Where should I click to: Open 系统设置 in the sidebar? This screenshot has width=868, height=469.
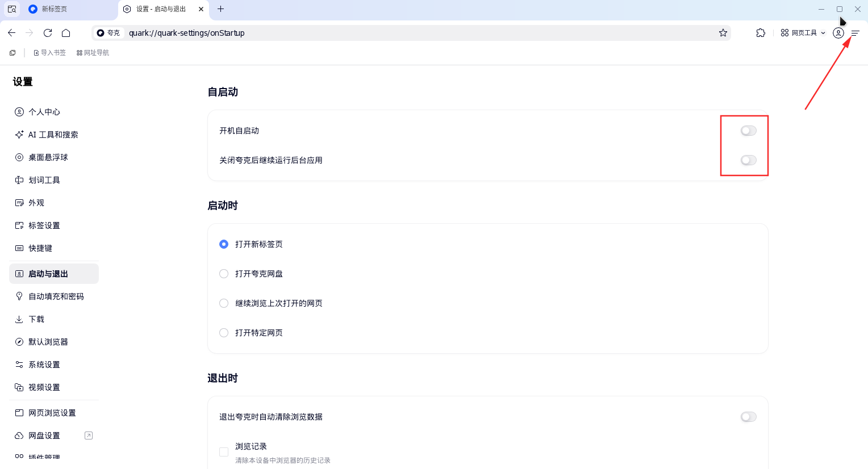click(x=54, y=365)
